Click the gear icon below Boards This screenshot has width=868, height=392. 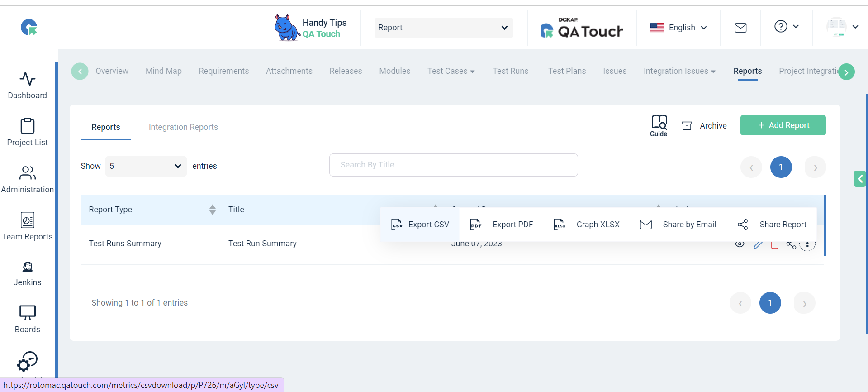pyautogui.click(x=27, y=362)
